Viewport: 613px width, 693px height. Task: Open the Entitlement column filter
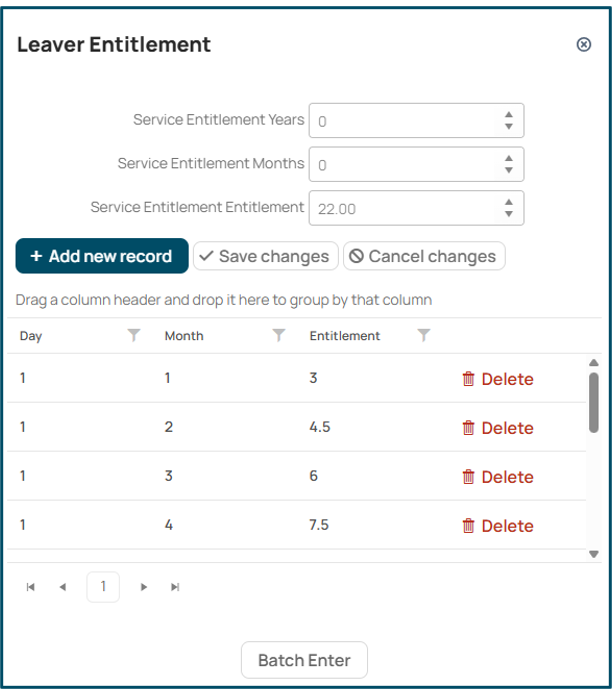pos(424,335)
